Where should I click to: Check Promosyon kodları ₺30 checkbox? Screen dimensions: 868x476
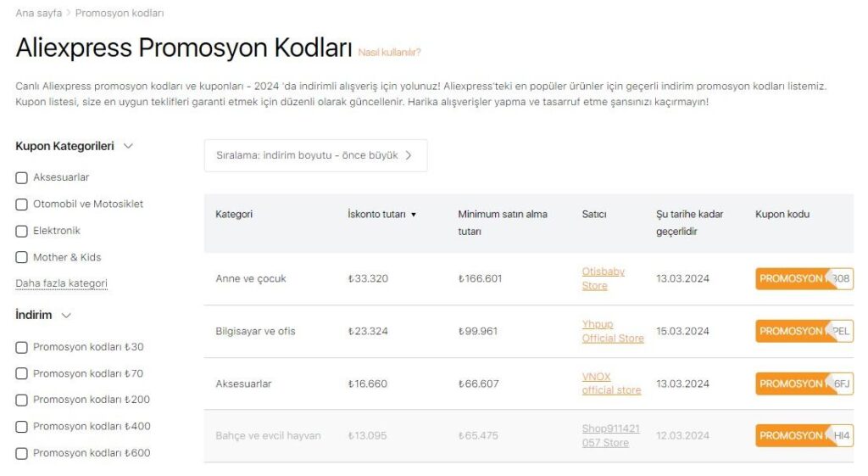[21, 347]
